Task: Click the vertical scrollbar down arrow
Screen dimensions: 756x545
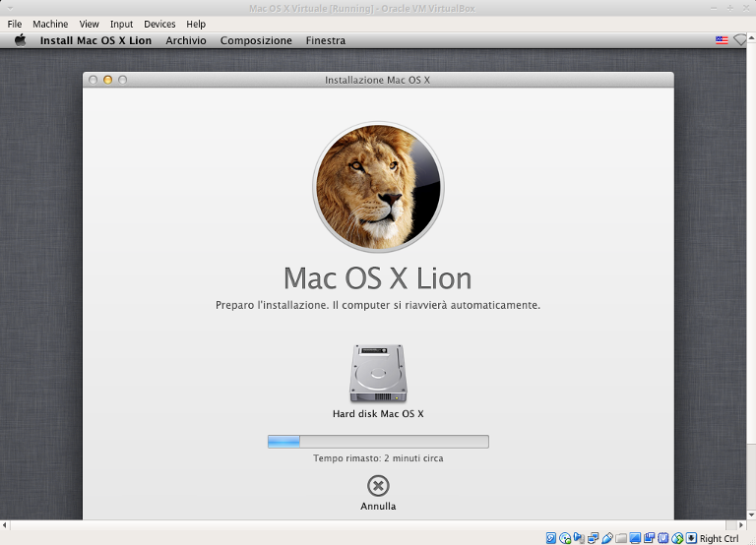Action: point(751,515)
